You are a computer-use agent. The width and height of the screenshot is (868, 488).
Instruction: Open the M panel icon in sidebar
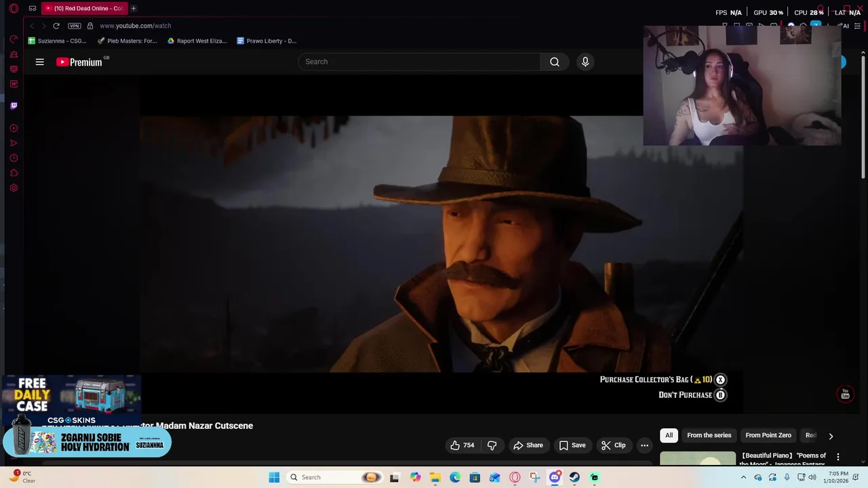(x=14, y=84)
